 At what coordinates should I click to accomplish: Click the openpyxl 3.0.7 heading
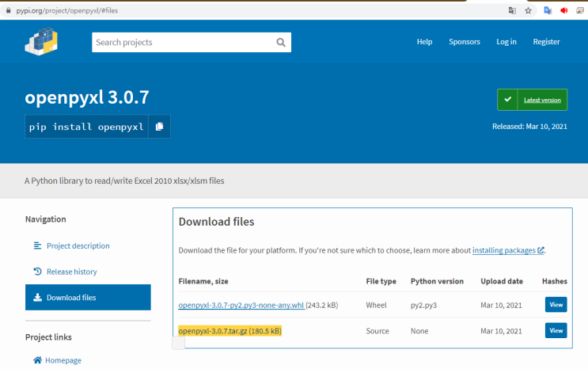(x=87, y=97)
